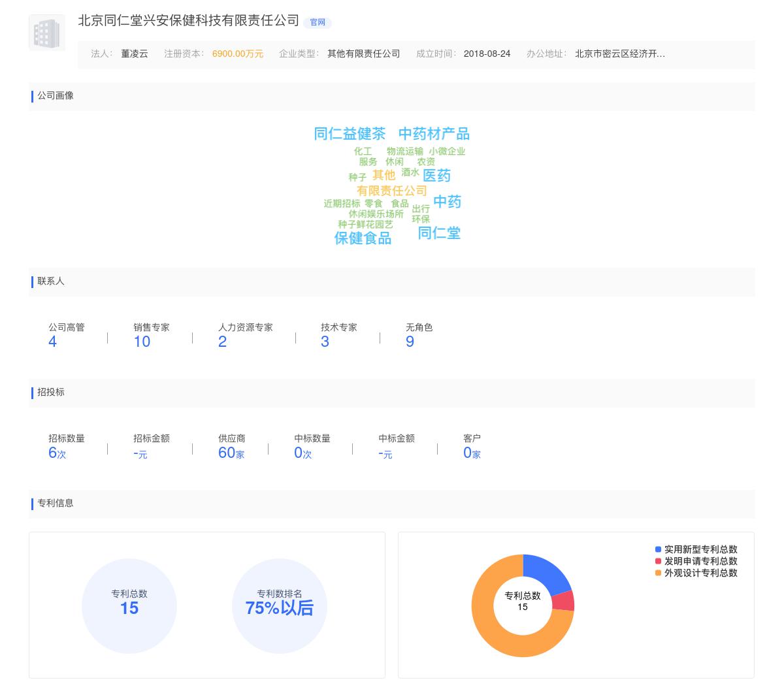784x693 pixels.
Task: Click the 保健食品 word cloud tag
Action: tap(363, 238)
